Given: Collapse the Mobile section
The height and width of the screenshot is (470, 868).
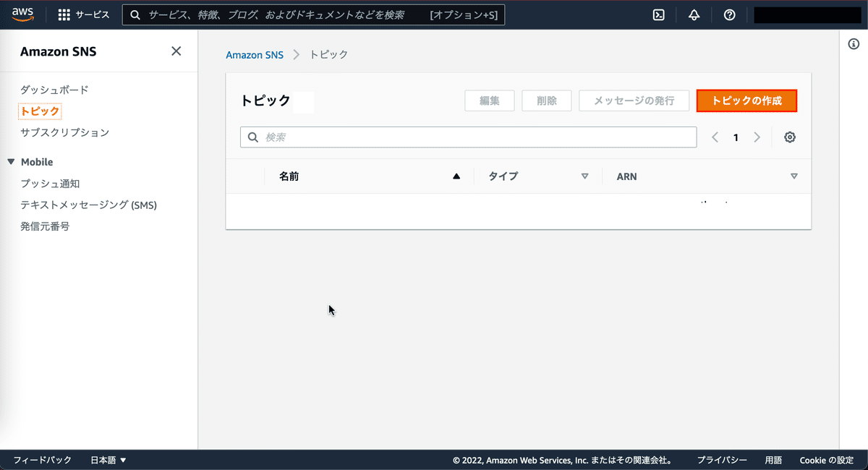Looking at the screenshot, I should tap(11, 162).
